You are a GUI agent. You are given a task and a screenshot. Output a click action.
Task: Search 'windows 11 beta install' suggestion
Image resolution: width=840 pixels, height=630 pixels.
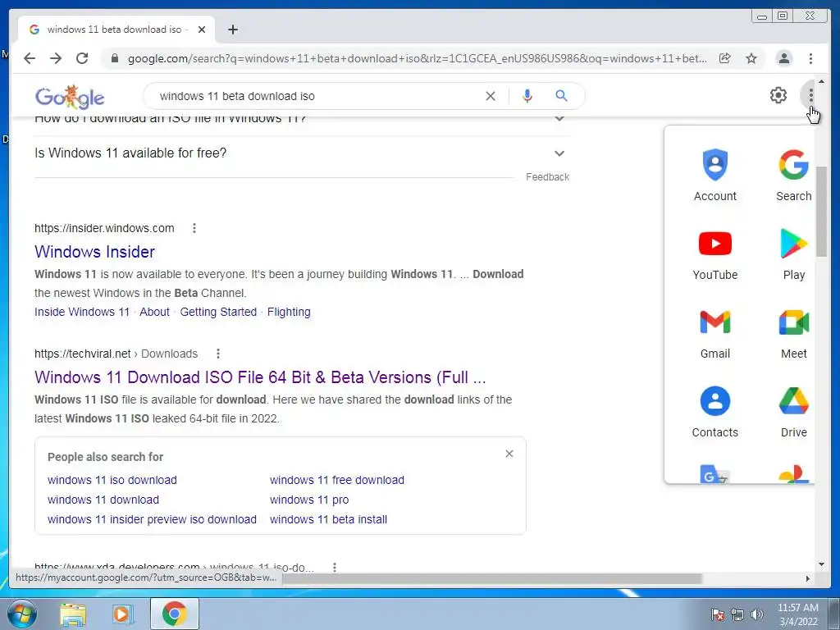click(328, 519)
